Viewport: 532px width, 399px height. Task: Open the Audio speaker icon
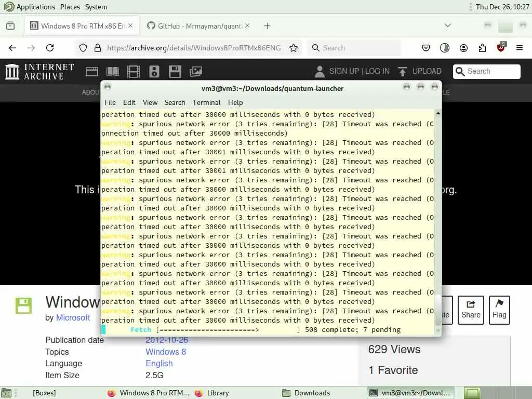(x=154, y=72)
